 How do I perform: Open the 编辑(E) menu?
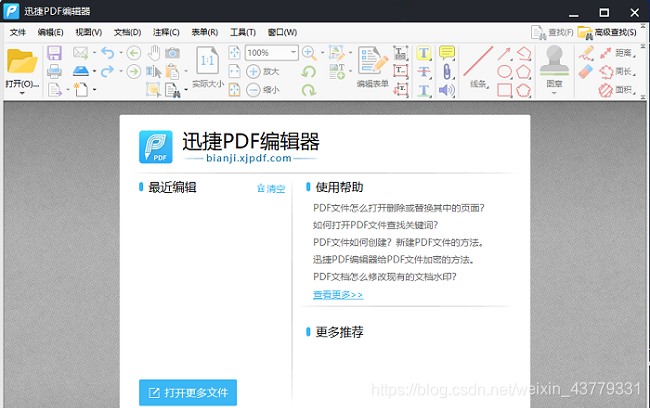(50, 32)
